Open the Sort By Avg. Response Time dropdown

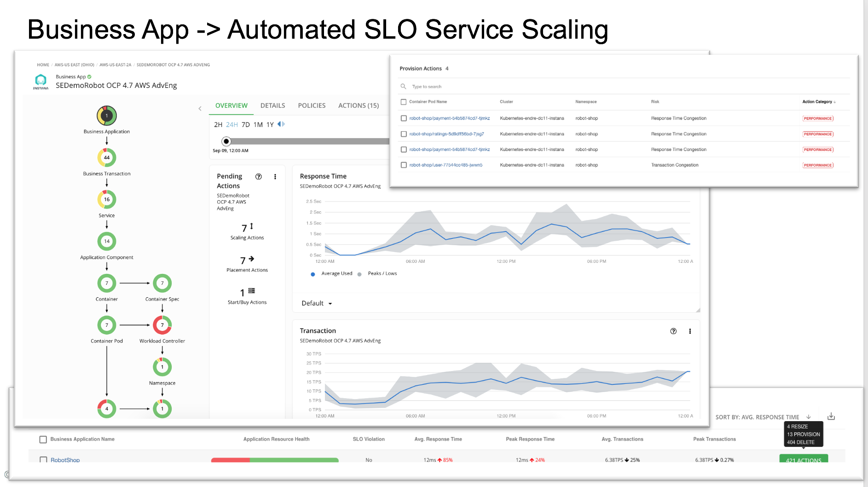pyautogui.click(x=763, y=417)
